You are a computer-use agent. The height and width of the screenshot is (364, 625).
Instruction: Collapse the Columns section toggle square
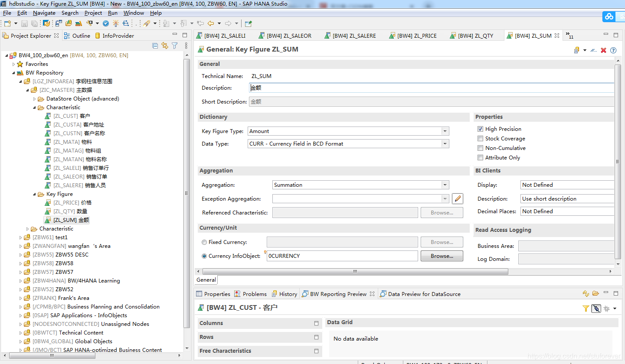coord(316,323)
